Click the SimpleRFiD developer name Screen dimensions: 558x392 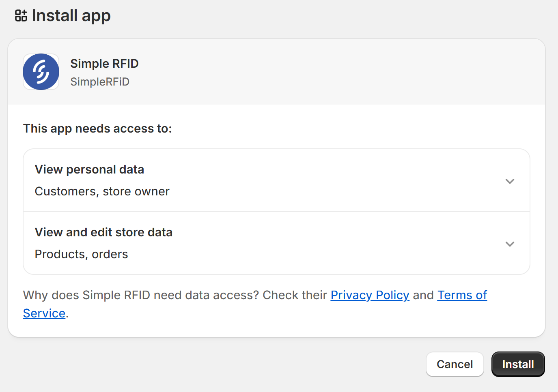click(x=100, y=82)
